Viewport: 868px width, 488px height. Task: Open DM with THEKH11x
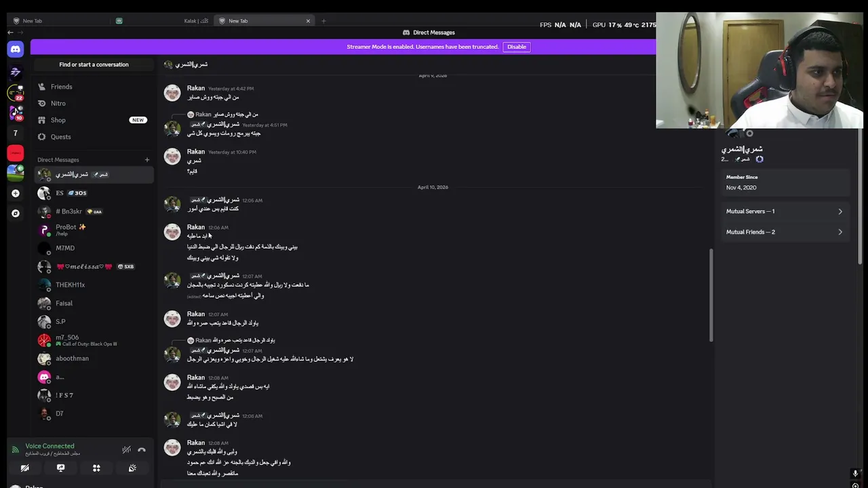[x=94, y=285]
